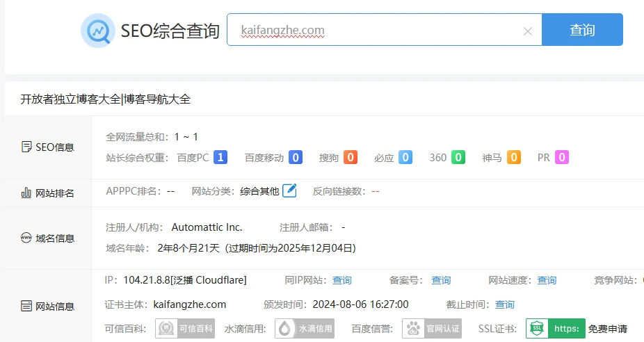
Task: Click the 百度PC weight badge 1
Action: tap(220, 158)
